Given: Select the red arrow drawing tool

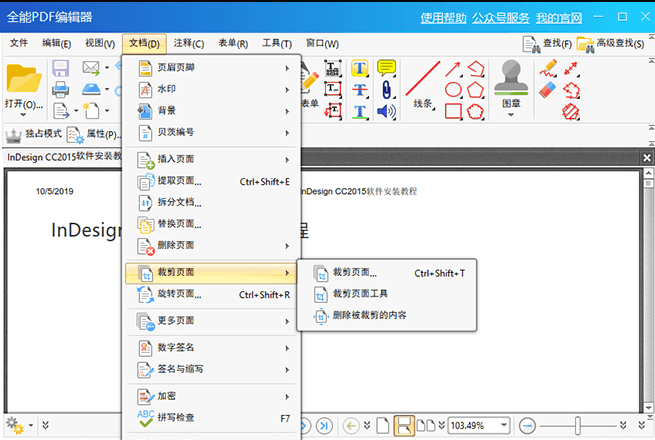Looking at the screenshot, I should 453,69.
